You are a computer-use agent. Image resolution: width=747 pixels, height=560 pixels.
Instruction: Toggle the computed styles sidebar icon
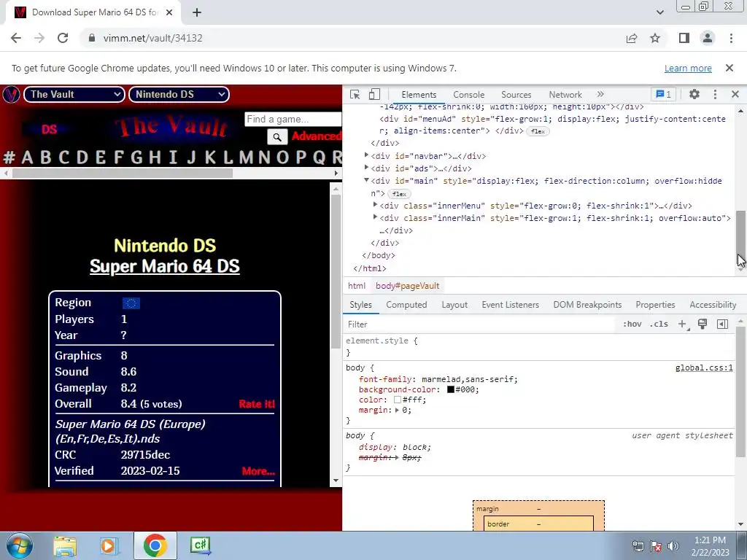pos(722,324)
